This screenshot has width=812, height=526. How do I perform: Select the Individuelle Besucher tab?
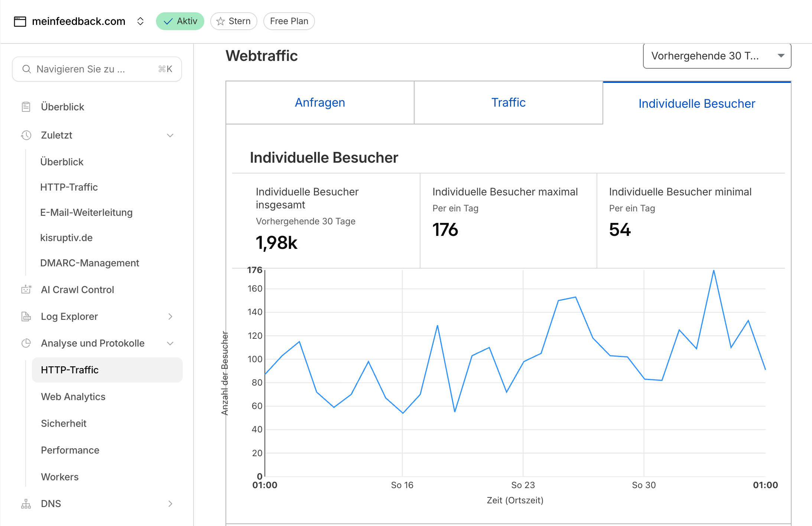tap(697, 103)
